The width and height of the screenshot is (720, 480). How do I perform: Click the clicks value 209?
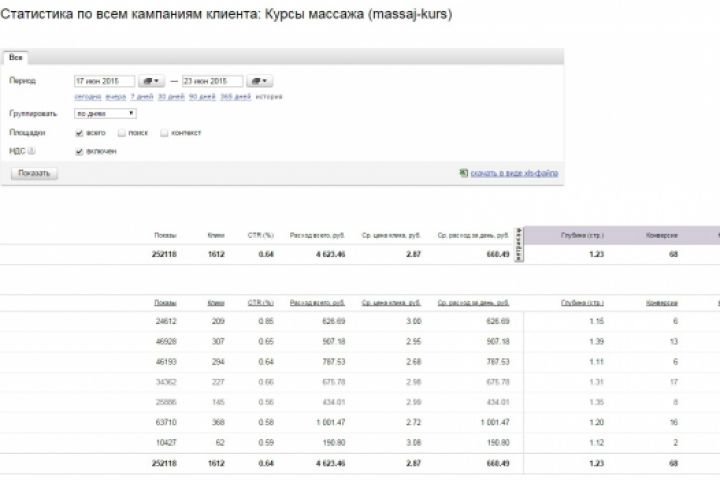click(x=218, y=321)
